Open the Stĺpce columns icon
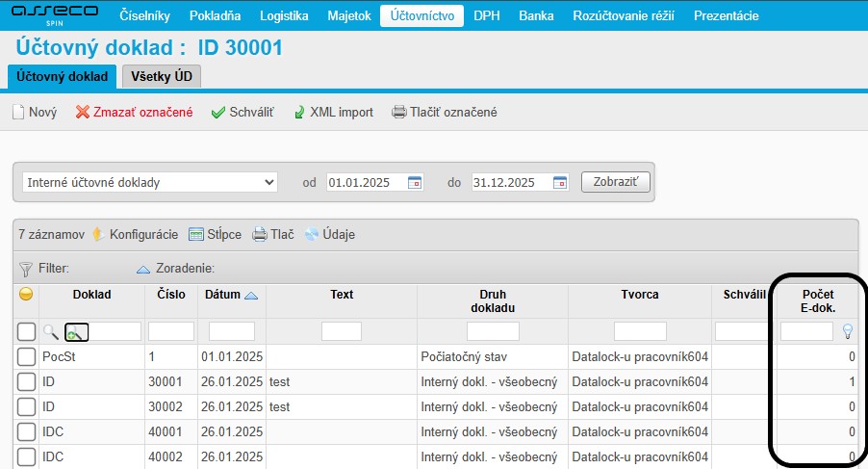Viewport: 868px width, 469px height. [196, 234]
